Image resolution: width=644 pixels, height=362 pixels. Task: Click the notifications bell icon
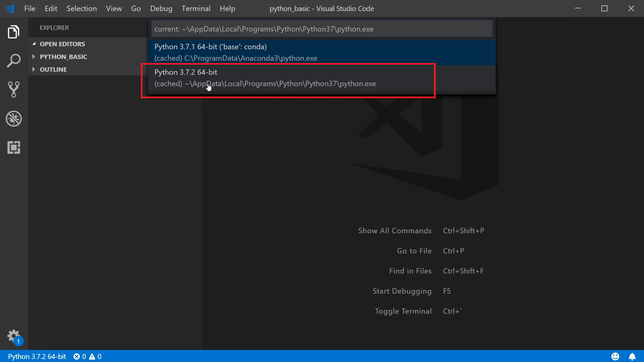click(632, 356)
